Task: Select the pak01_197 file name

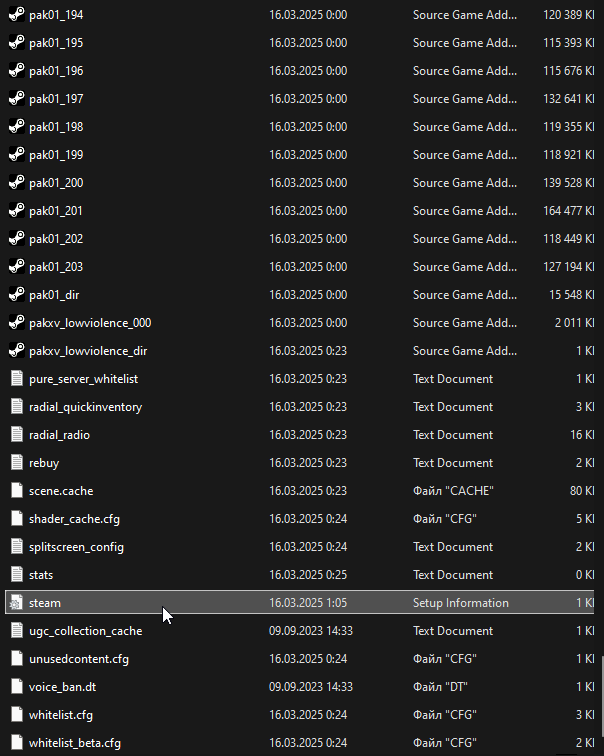Action: (56, 99)
